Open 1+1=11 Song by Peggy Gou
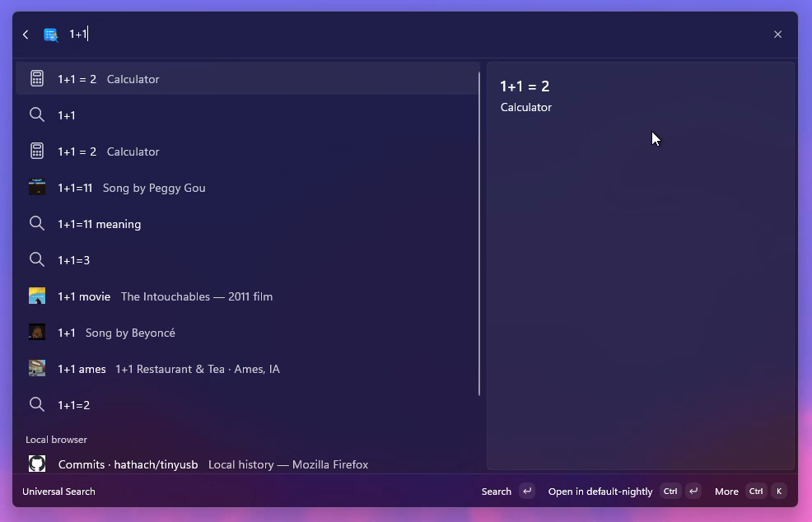Screen dimensions: 812x522 coord(248,188)
